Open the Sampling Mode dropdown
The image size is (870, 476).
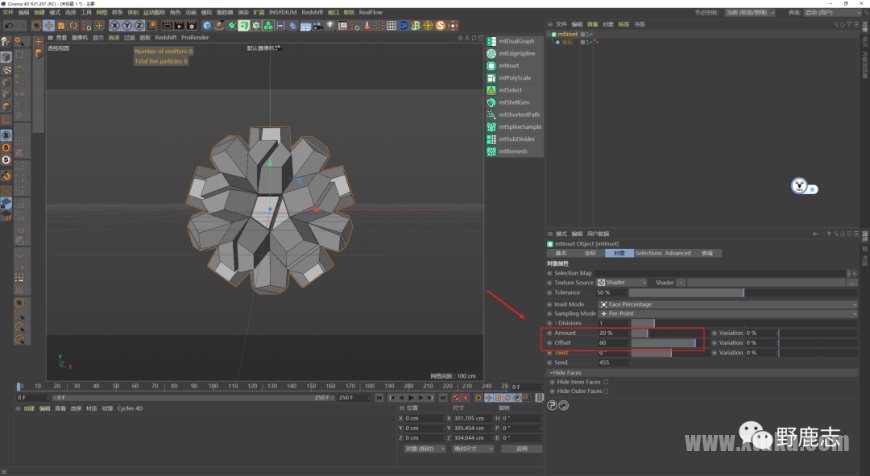(x=727, y=313)
